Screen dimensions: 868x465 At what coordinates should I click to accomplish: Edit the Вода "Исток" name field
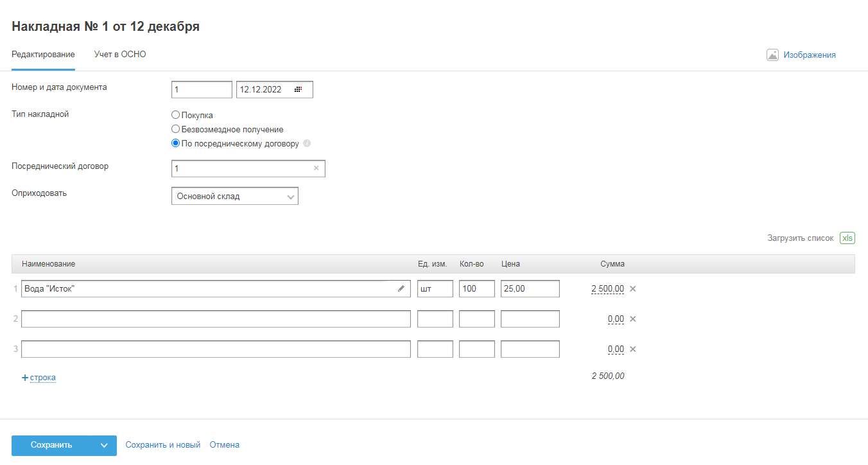pos(216,289)
